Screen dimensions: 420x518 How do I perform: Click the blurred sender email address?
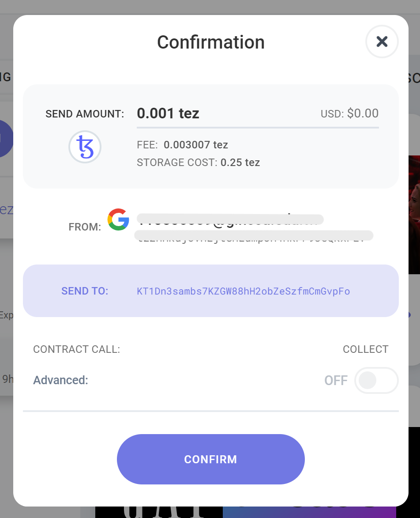230,219
